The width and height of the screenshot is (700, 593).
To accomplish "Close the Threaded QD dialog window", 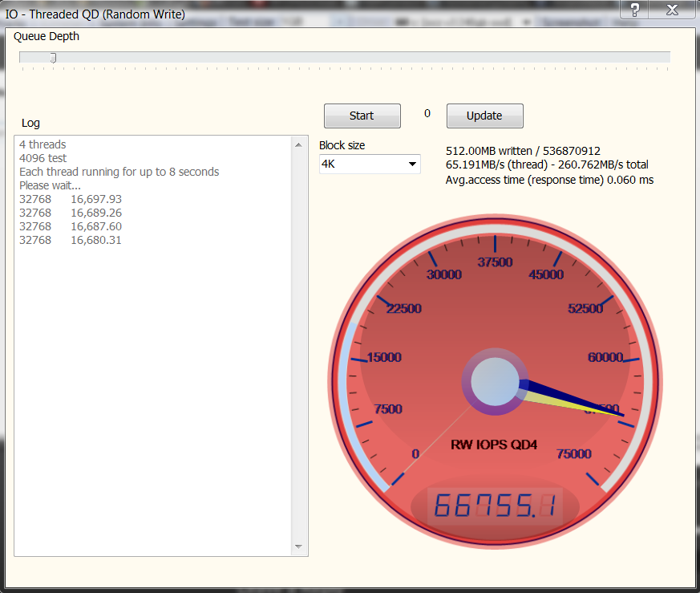I will pyautogui.click(x=672, y=9).
